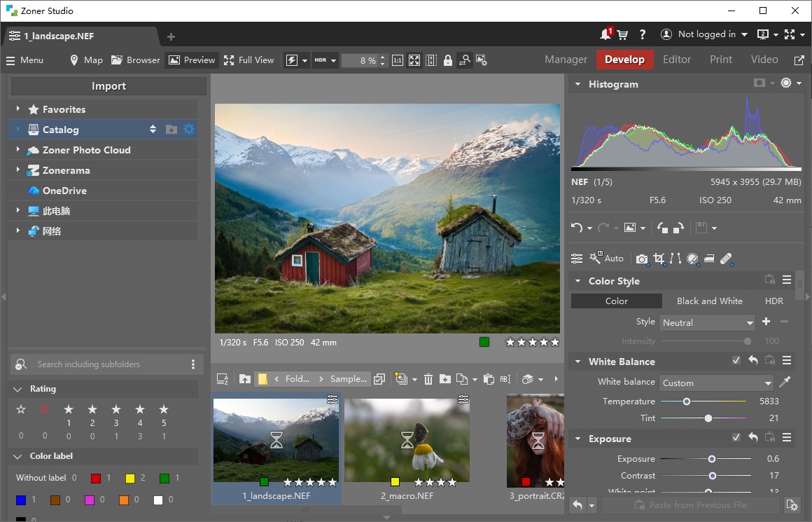Open the Style Neutral dropdown
The height and width of the screenshot is (522, 812).
[x=708, y=322]
